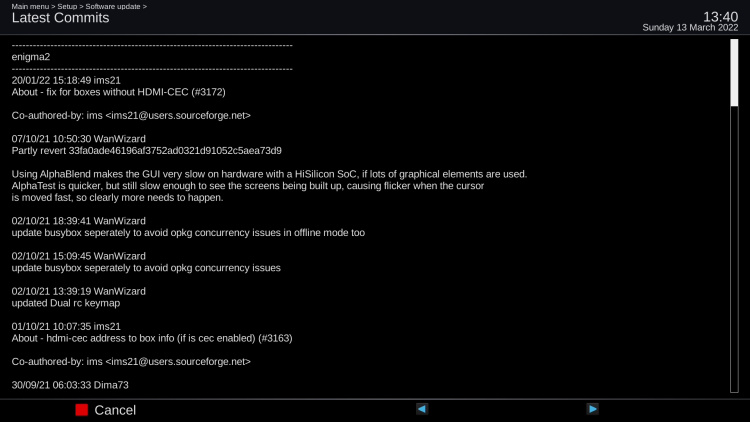Click commit header '20/01/22 15:18:49 ims21'
The image size is (750, 422).
point(66,80)
